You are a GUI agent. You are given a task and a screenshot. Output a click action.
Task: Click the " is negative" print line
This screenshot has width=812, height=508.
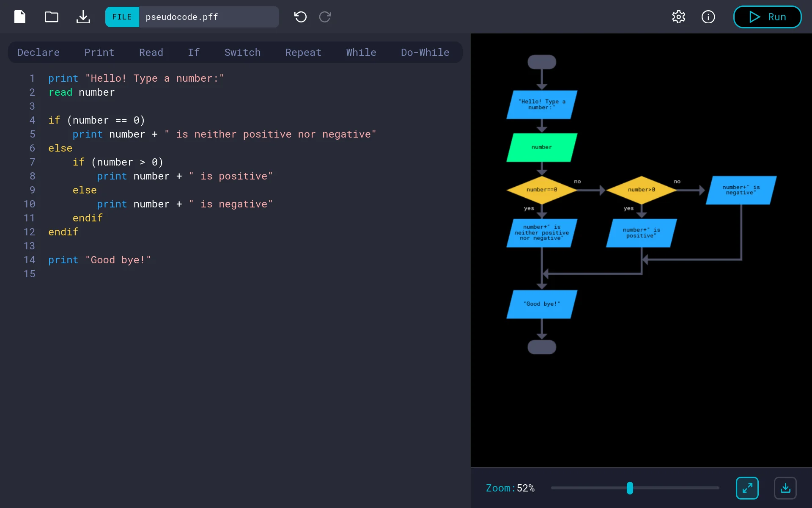[185, 204]
